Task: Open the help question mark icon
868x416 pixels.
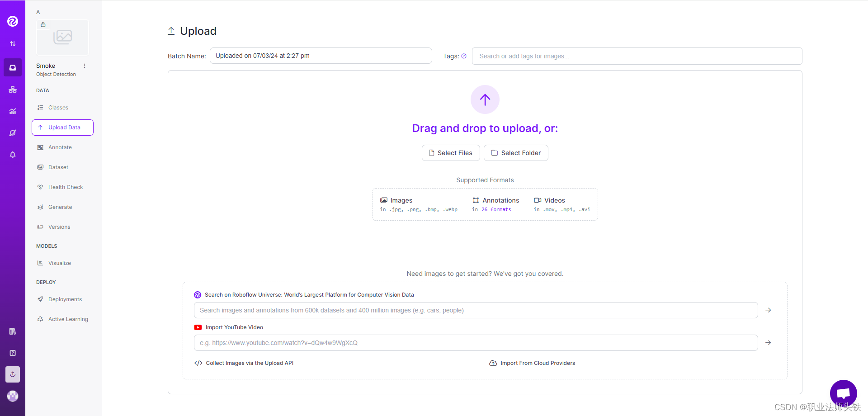Action: click(13, 353)
